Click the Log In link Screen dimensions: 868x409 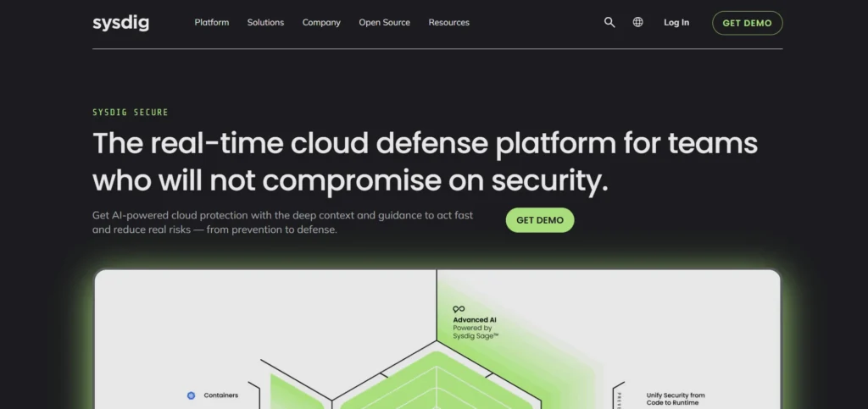tap(676, 23)
